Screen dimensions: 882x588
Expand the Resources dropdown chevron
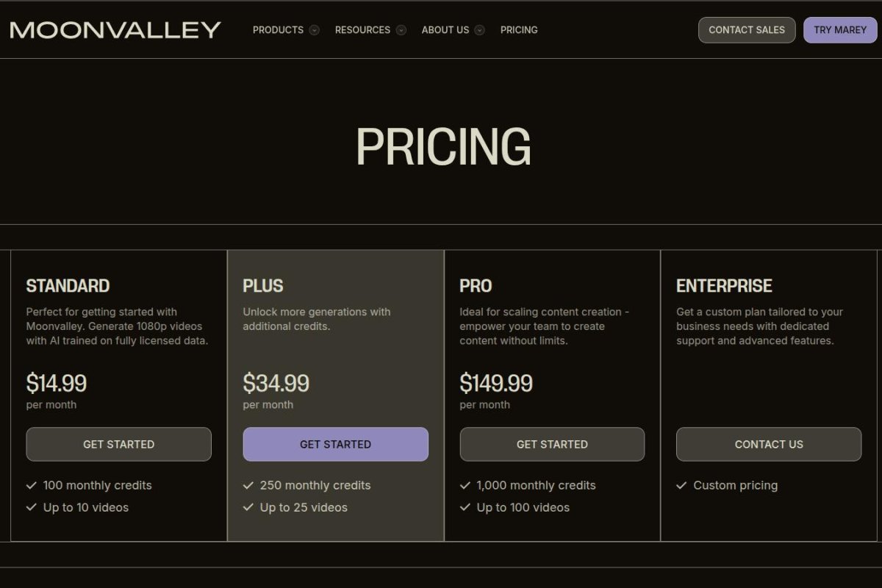(x=401, y=30)
